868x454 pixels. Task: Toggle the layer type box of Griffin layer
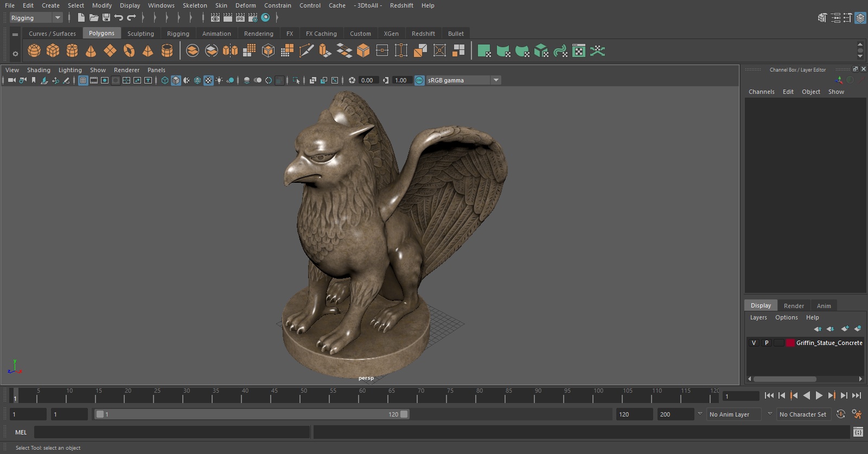tap(779, 343)
